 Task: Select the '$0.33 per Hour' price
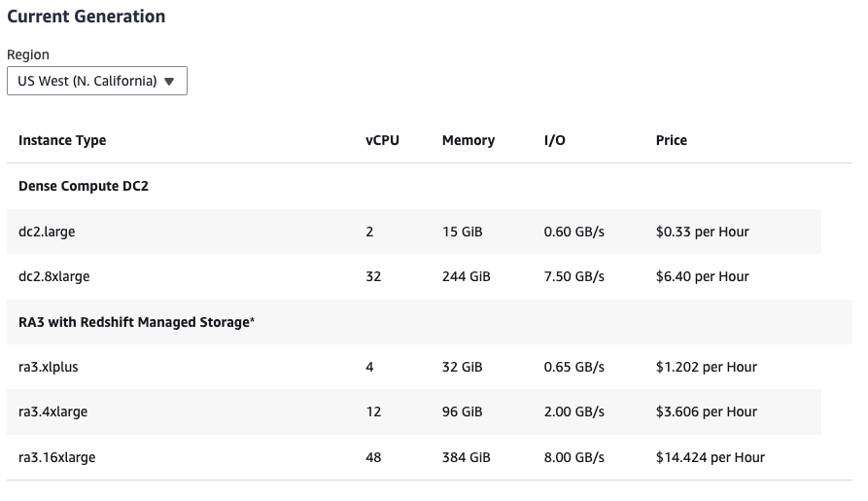[703, 232]
